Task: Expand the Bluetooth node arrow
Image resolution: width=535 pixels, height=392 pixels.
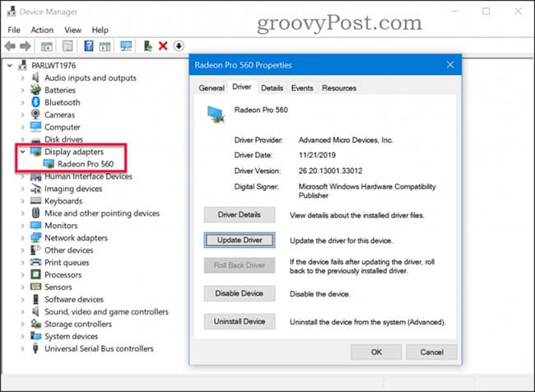Action: pyautogui.click(x=22, y=102)
